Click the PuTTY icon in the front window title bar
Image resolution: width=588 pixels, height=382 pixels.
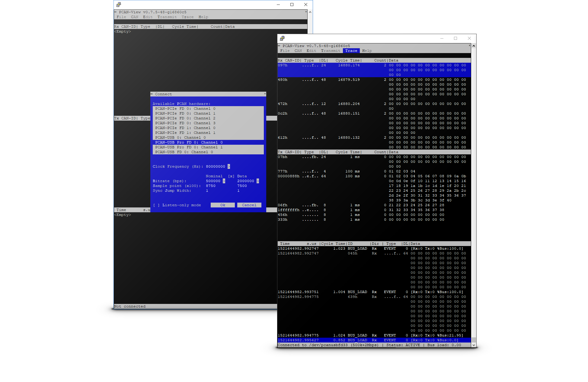(282, 38)
